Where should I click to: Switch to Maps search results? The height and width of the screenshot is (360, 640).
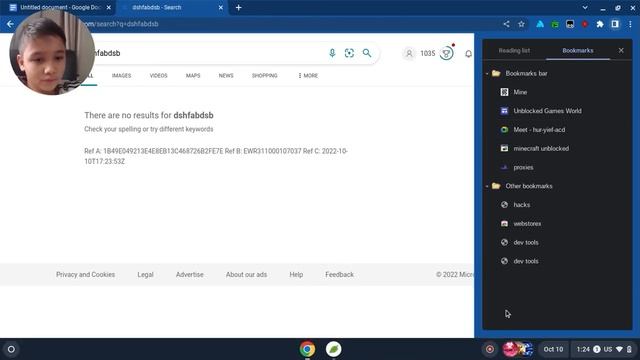193,76
